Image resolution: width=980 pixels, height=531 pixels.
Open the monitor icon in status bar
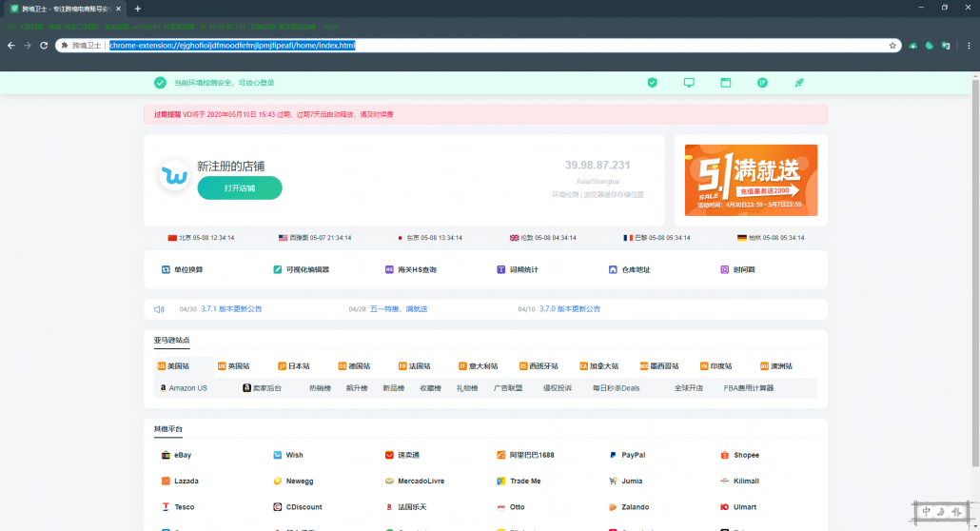pos(689,83)
